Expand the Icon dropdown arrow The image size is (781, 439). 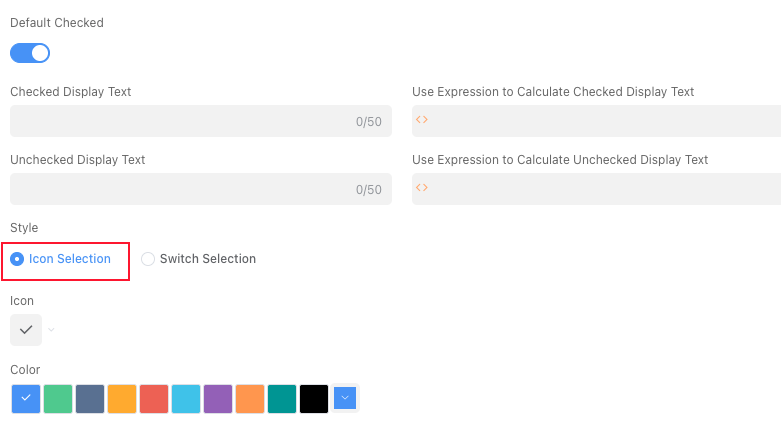coord(52,329)
